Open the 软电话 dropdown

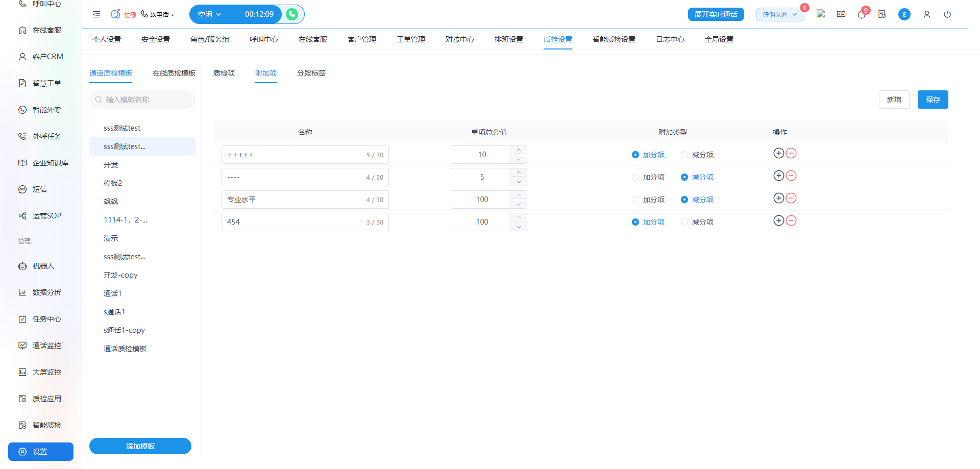[158, 14]
